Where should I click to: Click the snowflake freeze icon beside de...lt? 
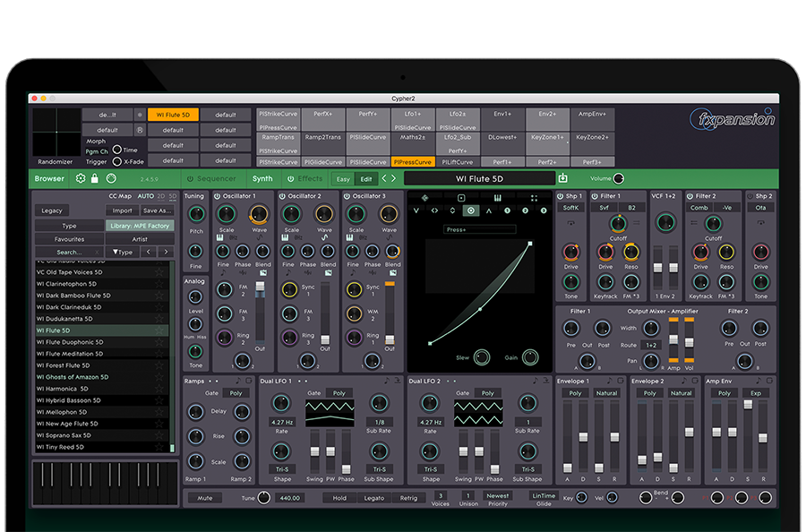point(140,115)
